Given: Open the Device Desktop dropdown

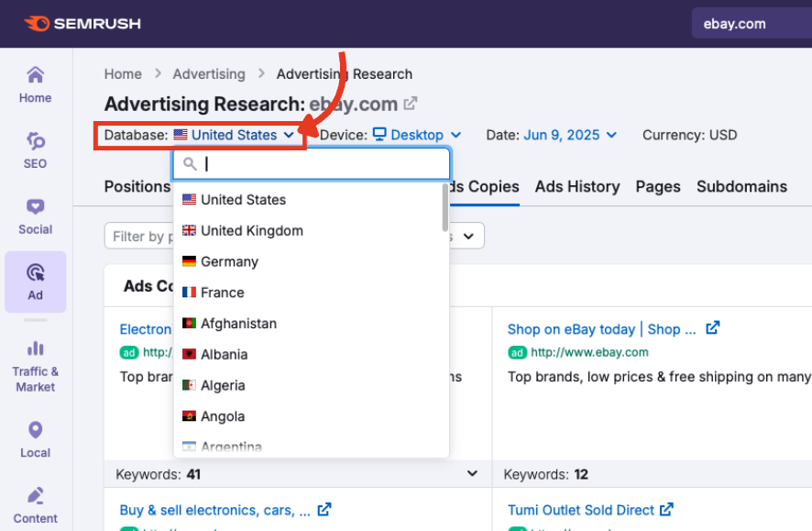Looking at the screenshot, I should click(x=415, y=135).
